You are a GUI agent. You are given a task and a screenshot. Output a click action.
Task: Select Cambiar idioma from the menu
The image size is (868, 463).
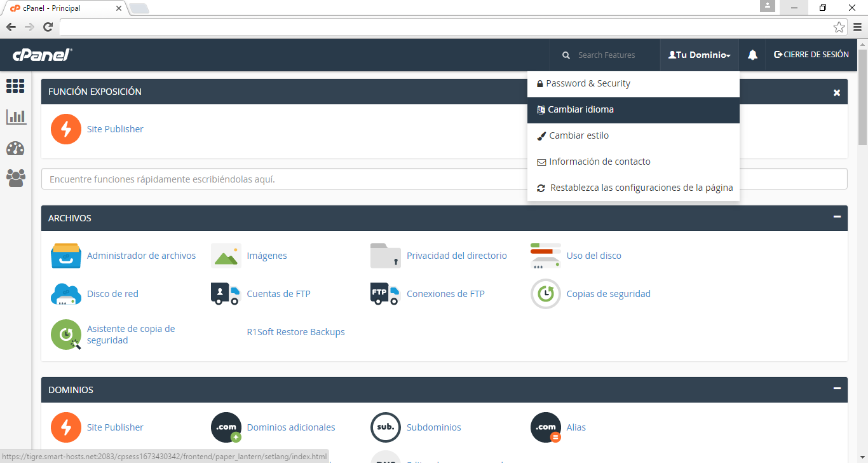[581, 109]
